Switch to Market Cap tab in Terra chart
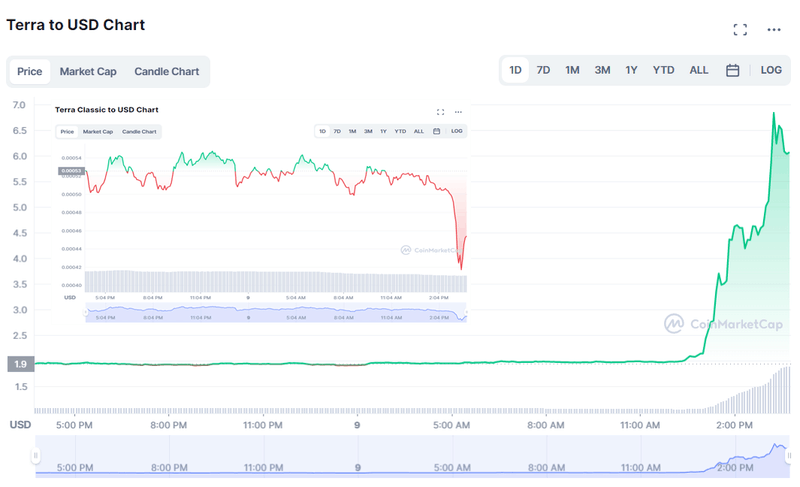 click(x=88, y=71)
